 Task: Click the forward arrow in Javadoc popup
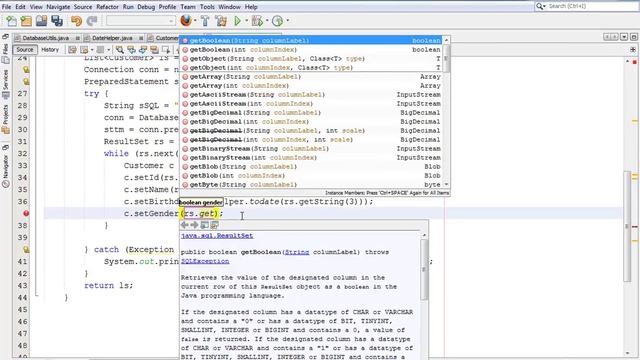(x=194, y=225)
